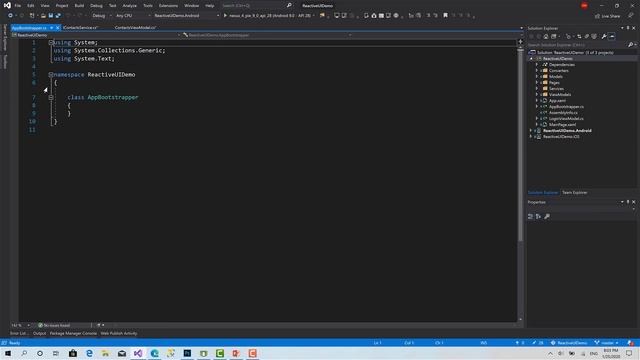Click the Task View taskbar icon

tap(56, 353)
